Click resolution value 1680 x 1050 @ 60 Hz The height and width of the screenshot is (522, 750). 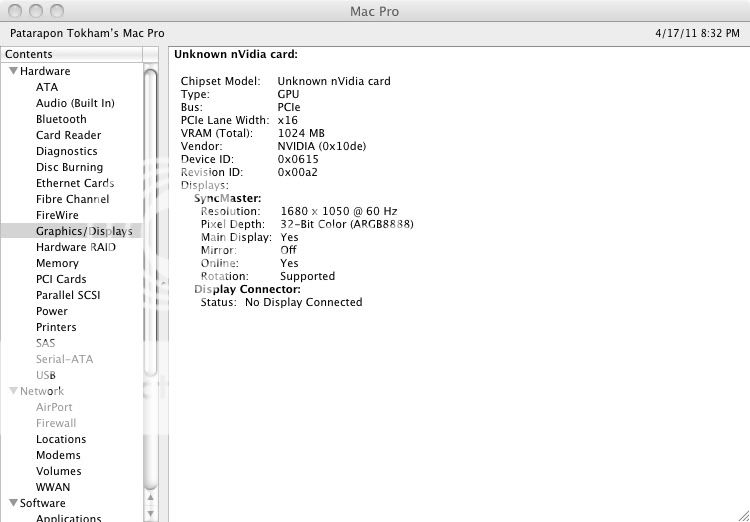339,211
